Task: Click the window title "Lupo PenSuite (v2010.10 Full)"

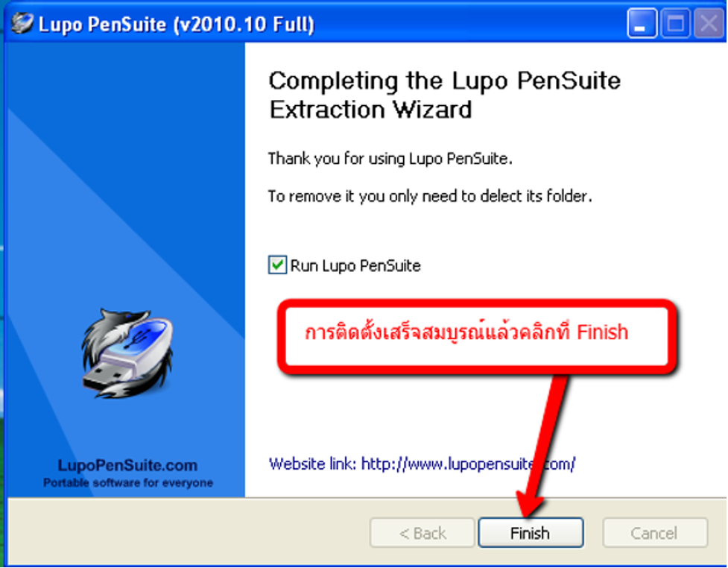Action: click(177, 24)
